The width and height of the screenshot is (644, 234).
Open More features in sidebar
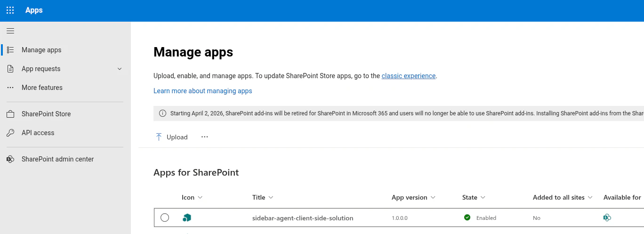coord(42,88)
